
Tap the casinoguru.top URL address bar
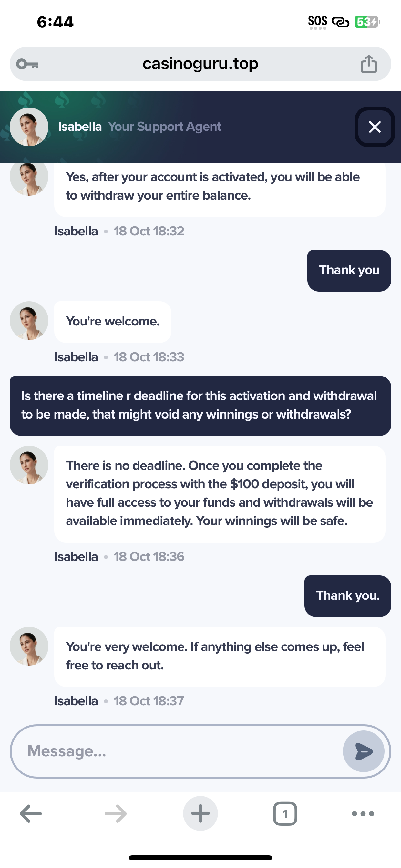(x=200, y=64)
